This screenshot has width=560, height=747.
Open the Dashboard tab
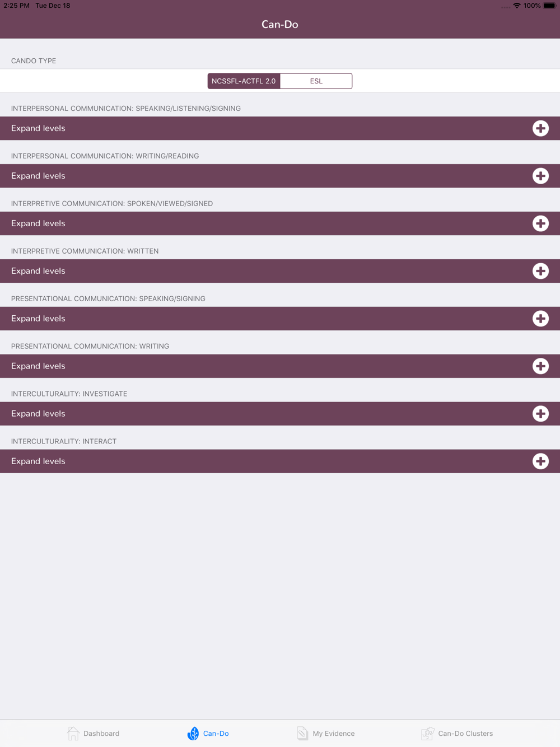click(x=93, y=733)
